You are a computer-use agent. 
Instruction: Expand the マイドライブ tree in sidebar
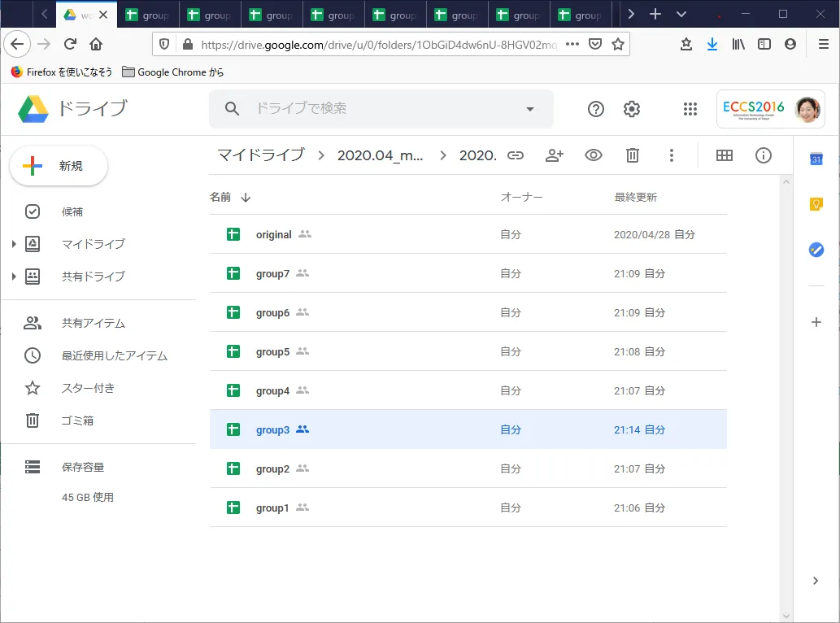click(14, 244)
